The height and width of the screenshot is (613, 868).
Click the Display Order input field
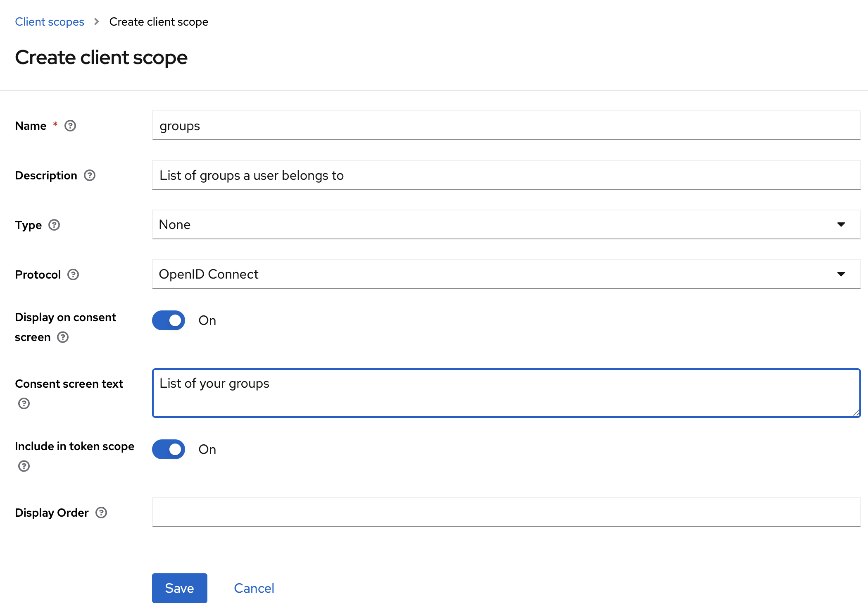(x=505, y=512)
